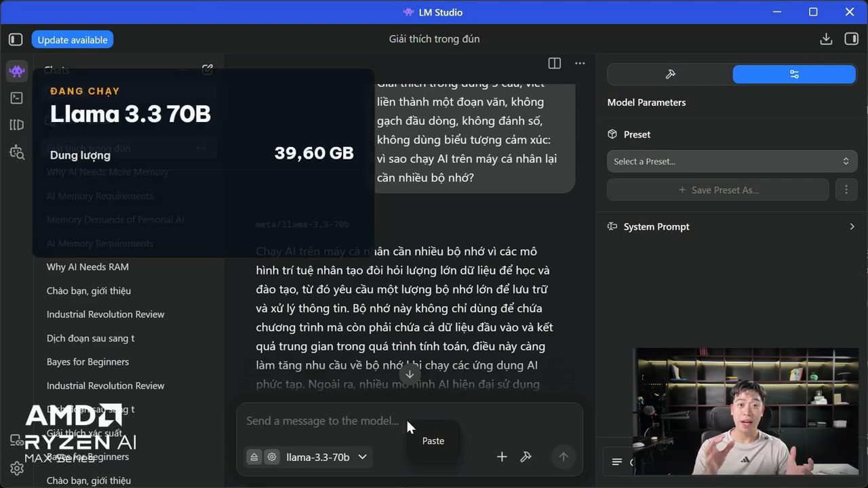Open model load settings gear near selector

coord(272,457)
